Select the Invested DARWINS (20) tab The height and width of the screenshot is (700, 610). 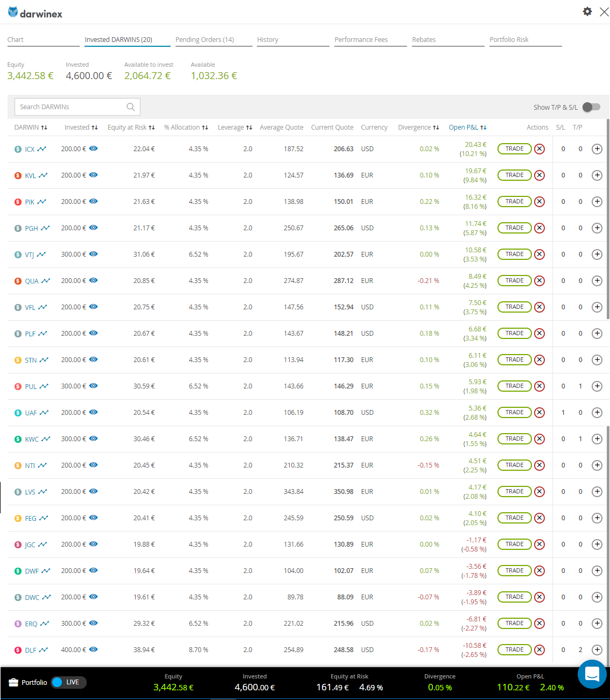point(128,40)
